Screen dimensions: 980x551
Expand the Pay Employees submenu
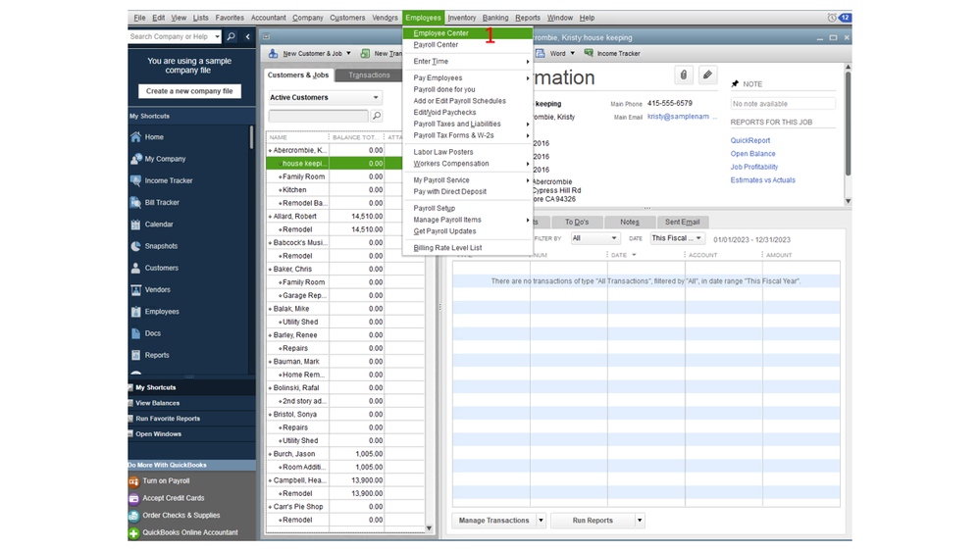click(x=468, y=78)
